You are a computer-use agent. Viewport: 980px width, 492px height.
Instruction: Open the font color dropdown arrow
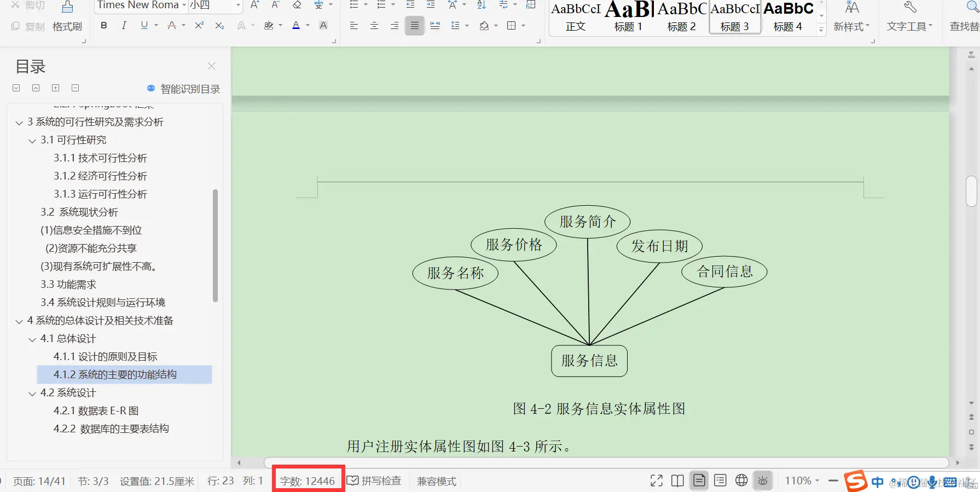point(308,26)
